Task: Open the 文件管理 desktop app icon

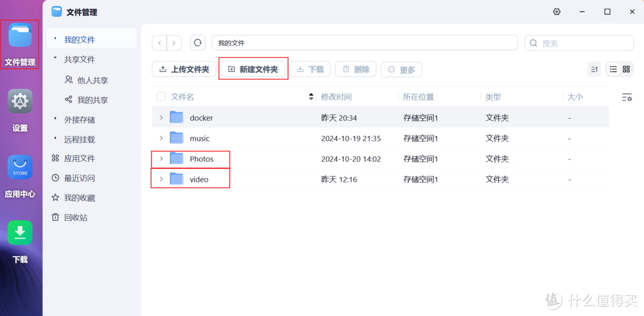Action: coord(20,35)
